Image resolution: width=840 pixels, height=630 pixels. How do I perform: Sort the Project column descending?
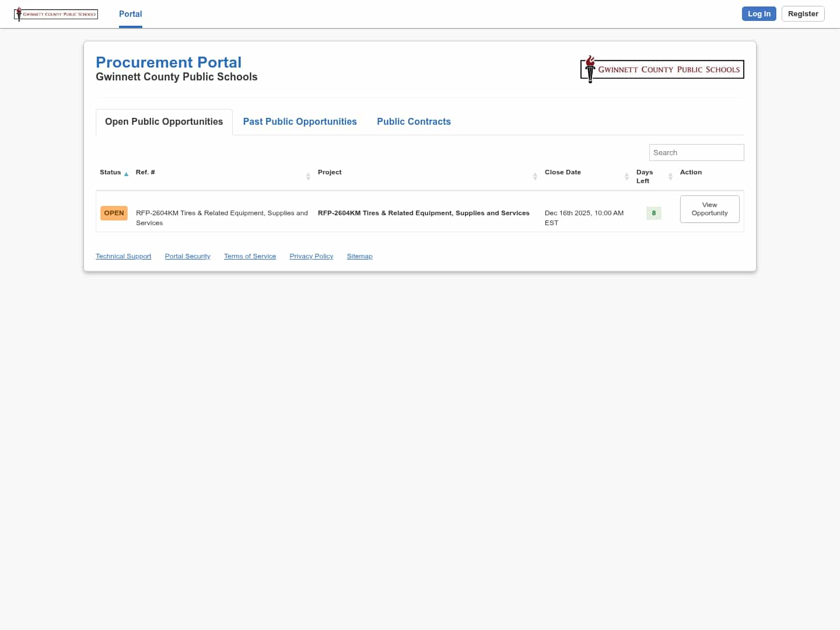[x=535, y=178]
